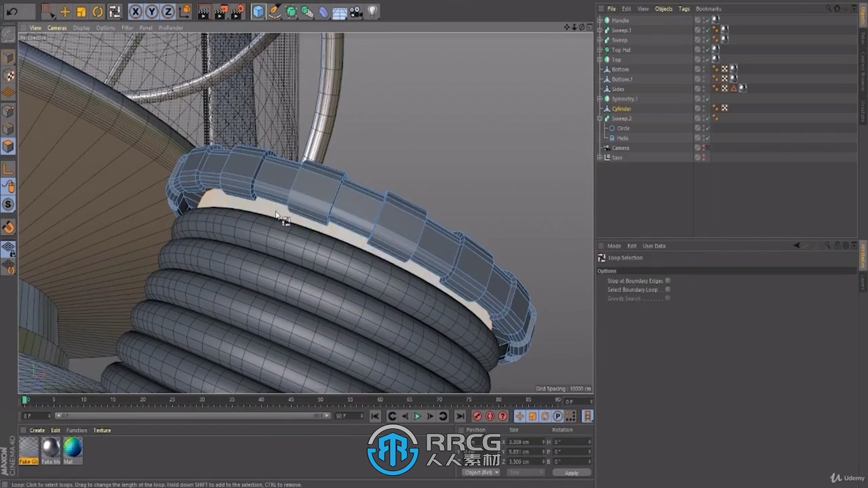
Task: Open Object Manager Tags menu
Action: 684,9
